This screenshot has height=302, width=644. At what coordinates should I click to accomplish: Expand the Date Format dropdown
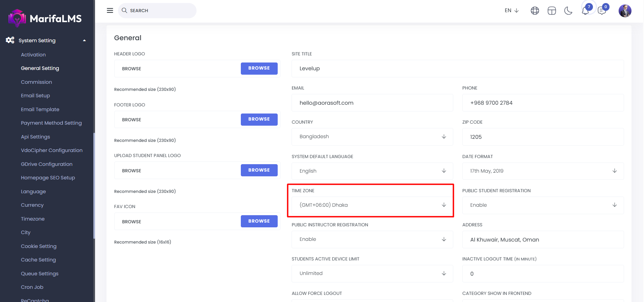[x=543, y=171]
